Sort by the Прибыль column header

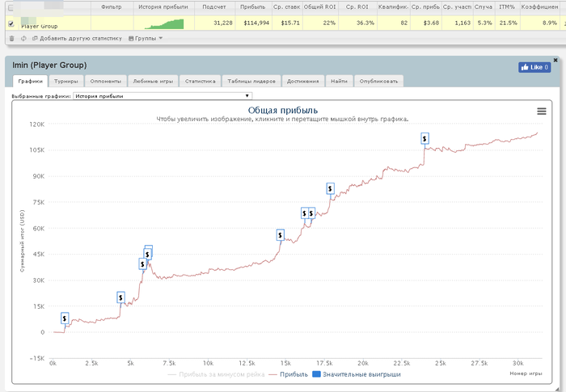(253, 6)
